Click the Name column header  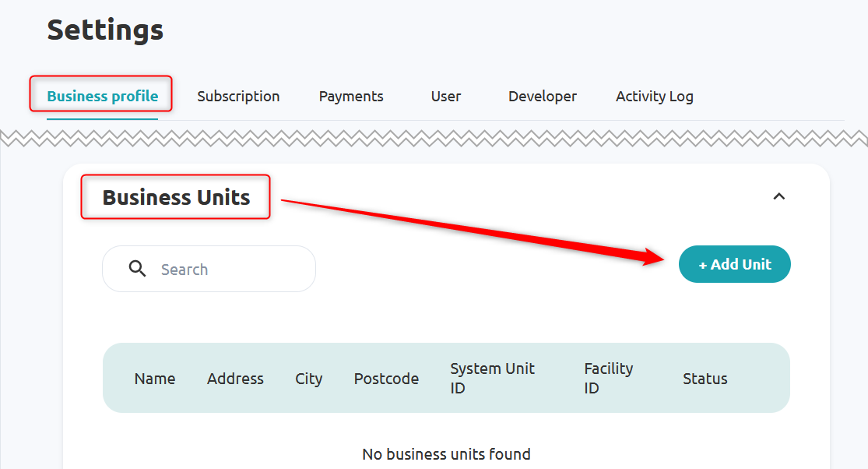pos(155,379)
